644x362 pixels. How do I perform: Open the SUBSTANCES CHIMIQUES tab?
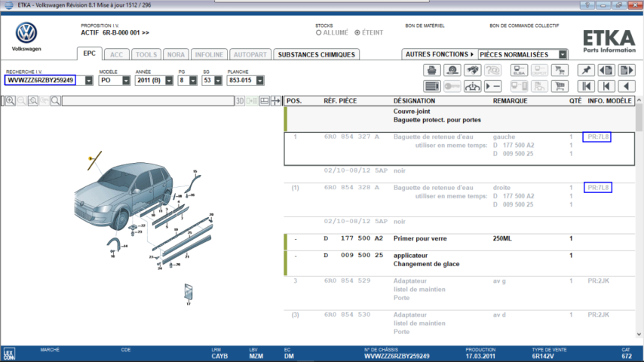[x=316, y=54]
